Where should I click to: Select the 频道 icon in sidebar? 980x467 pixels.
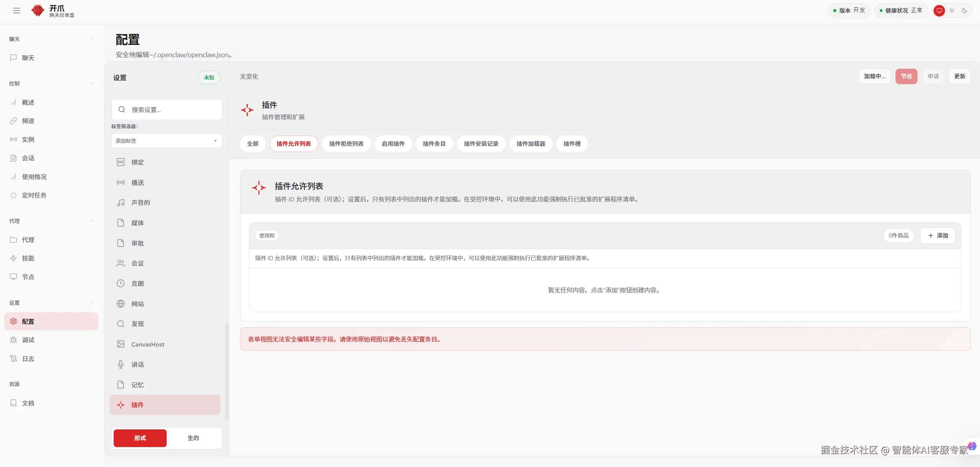13,120
